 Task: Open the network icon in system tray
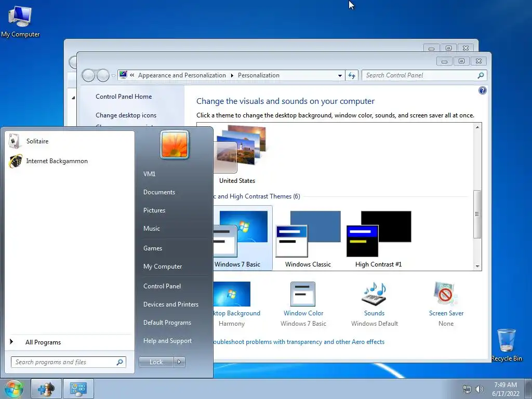coord(467,389)
